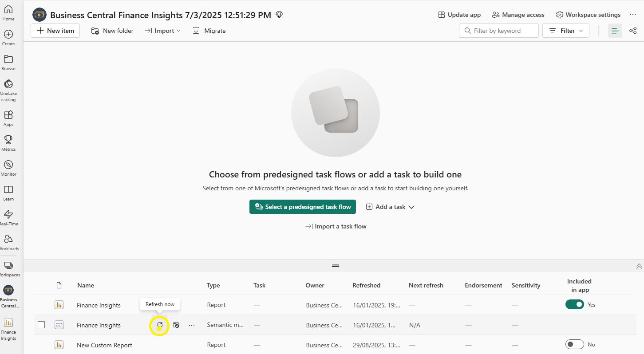Click Update app

459,15
